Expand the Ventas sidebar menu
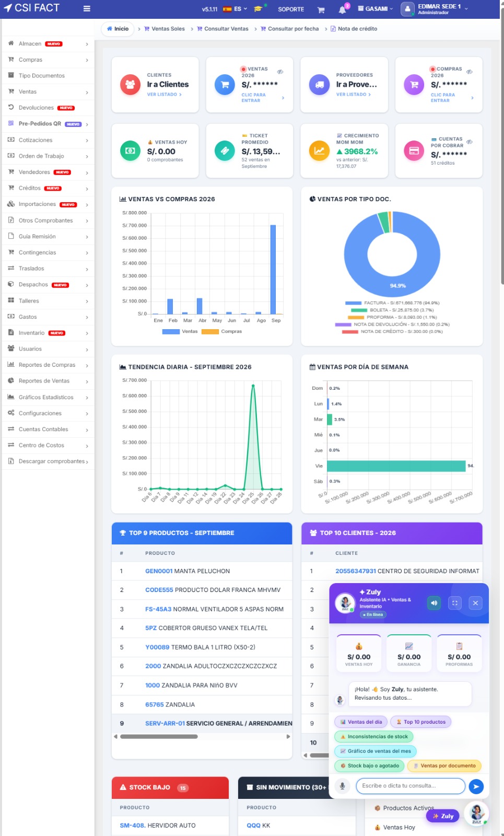504x836 pixels. pos(48,91)
